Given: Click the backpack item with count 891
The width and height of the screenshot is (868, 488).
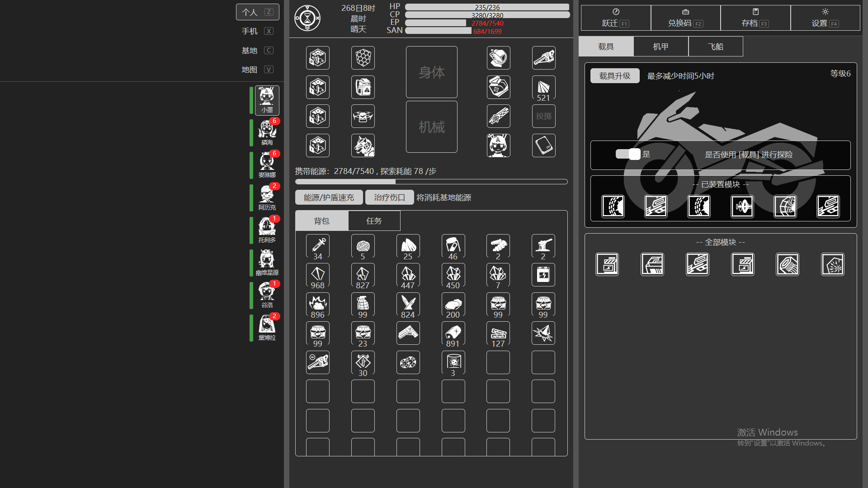Looking at the screenshot, I should 453,334.
